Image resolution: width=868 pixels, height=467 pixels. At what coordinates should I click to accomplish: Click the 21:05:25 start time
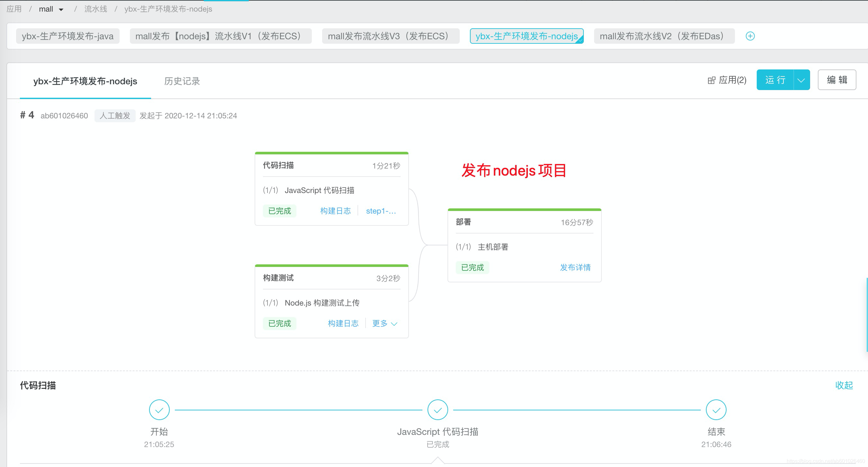pos(159,444)
